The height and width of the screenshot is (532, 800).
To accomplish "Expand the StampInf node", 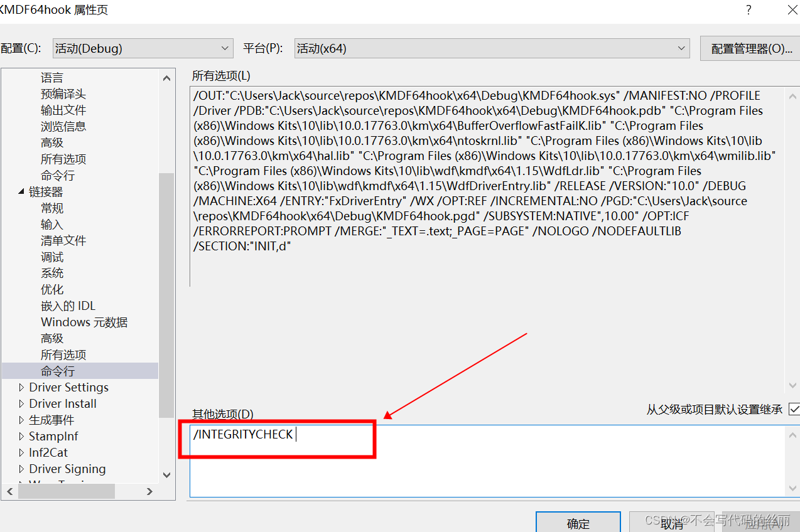I will pos(22,437).
